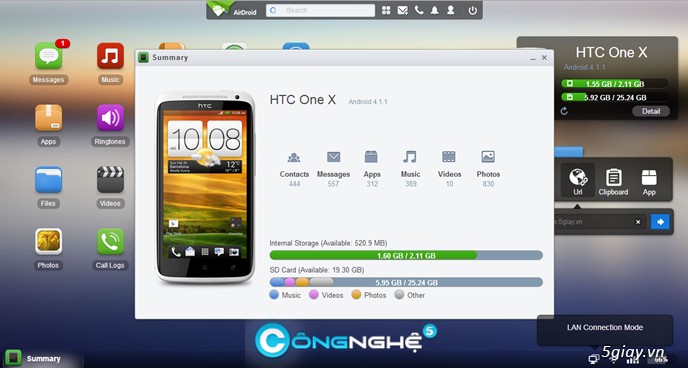This screenshot has width=688, height=368.
Task: Click the 5.92 GB / 25.24 GB widget bar
Action: [614, 97]
